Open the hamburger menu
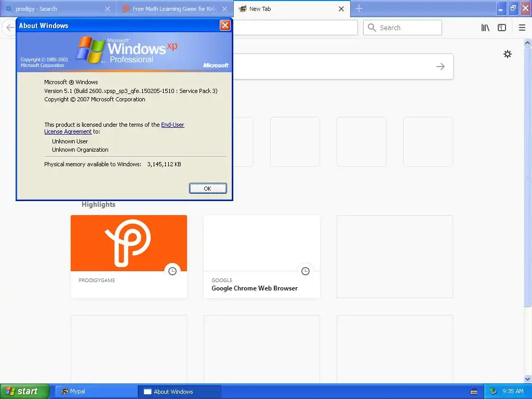Screen dimensions: 532x399 pos(522,28)
